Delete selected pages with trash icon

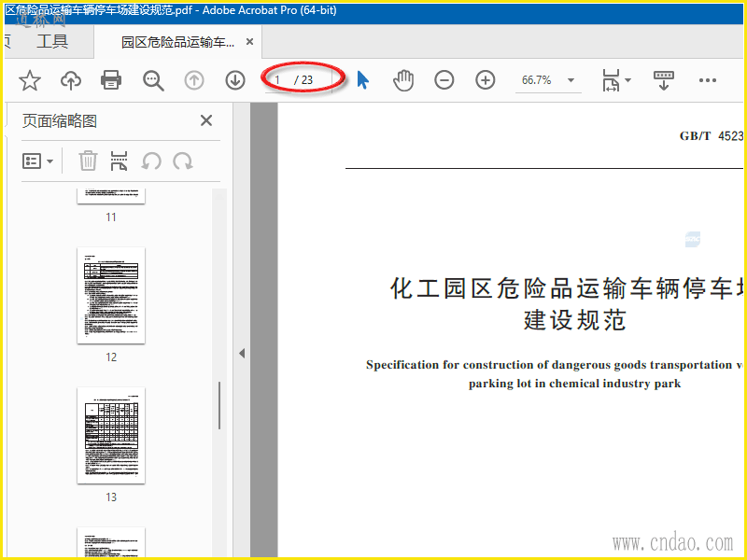click(88, 161)
